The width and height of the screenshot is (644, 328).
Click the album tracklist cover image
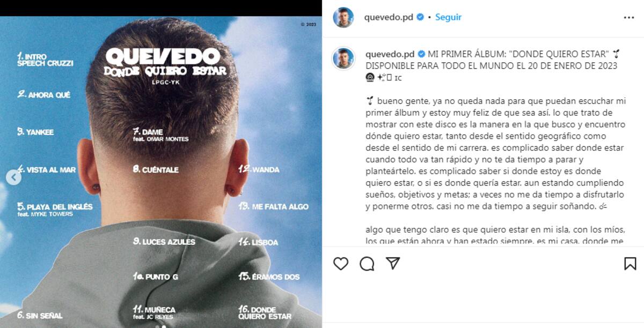point(161,172)
